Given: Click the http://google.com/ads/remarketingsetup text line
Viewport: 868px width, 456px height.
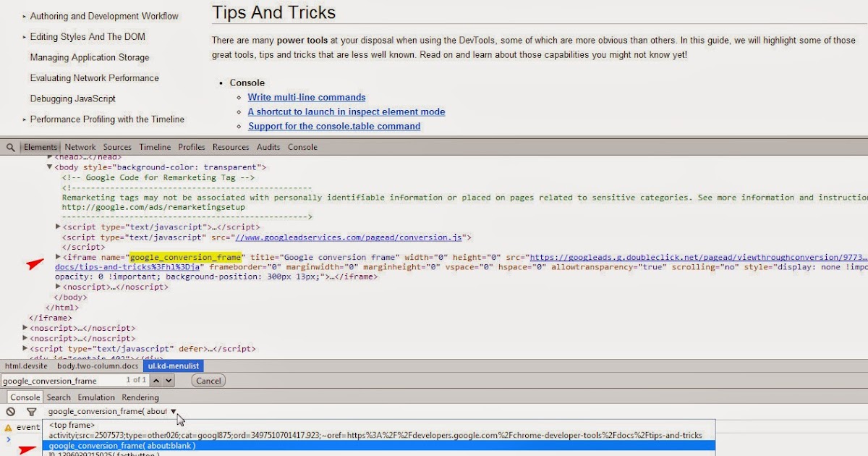Looking at the screenshot, I should (x=153, y=207).
